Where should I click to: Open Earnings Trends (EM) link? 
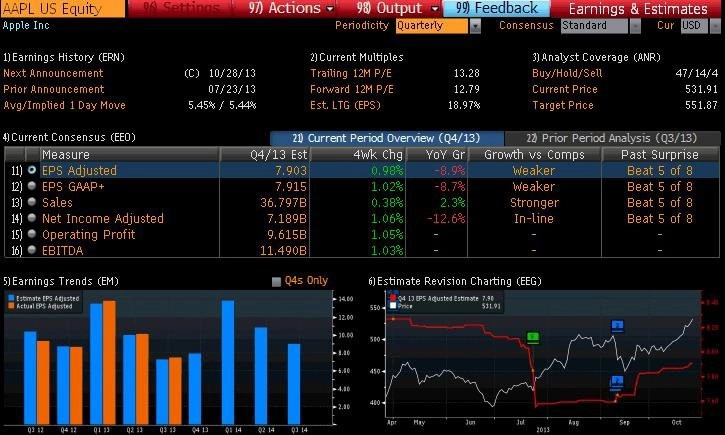coord(61,281)
